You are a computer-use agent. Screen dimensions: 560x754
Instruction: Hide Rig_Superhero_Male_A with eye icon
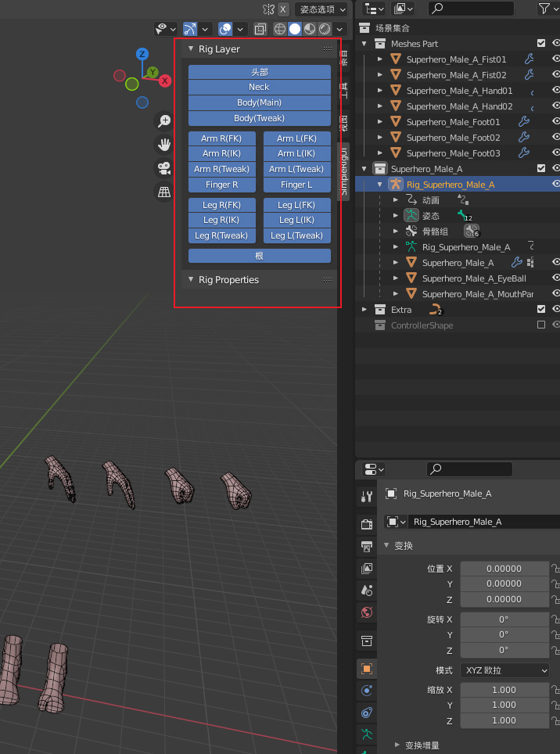555,184
